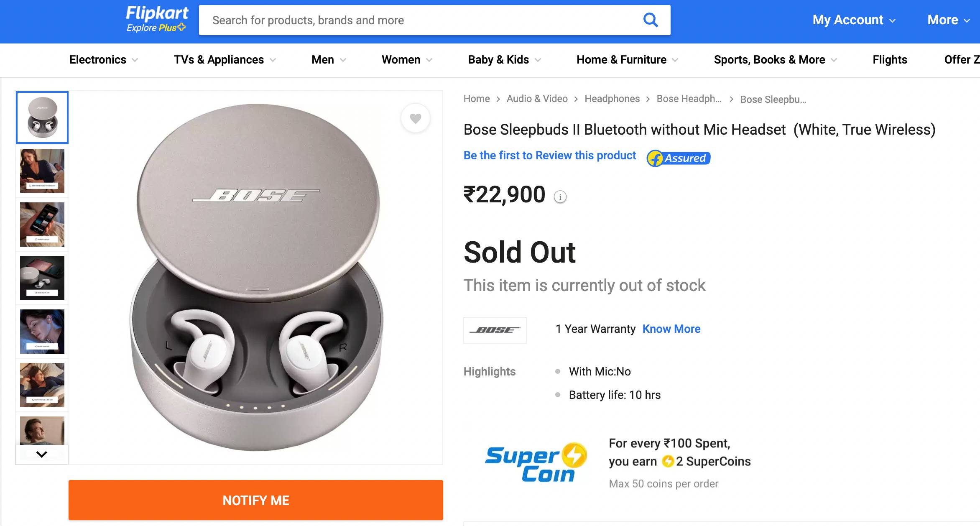
Task: Focus the product search input field
Action: click(x=422, y=20)
